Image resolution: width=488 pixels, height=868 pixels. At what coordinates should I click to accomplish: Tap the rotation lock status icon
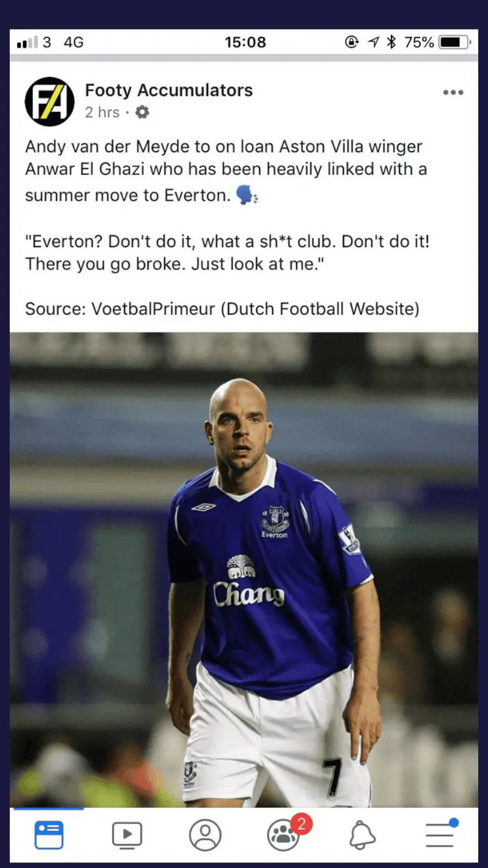click(352, 42)
